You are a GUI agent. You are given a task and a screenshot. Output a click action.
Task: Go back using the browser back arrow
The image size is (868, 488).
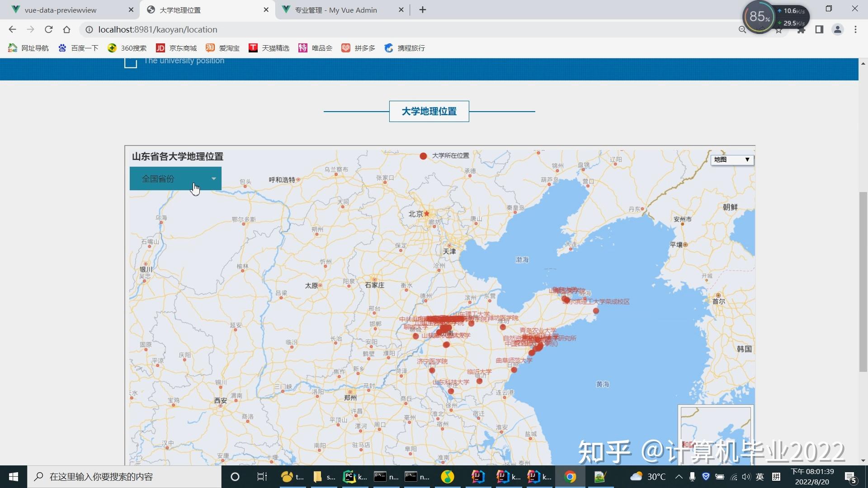coord(12,29)
